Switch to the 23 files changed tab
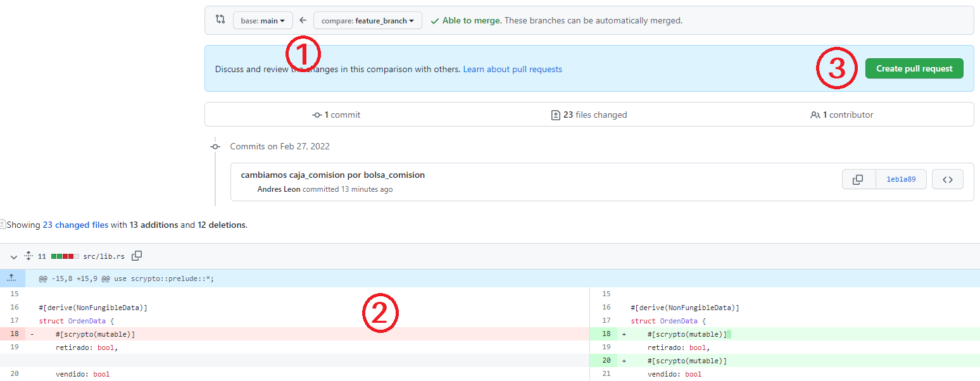Image resolution: width=980 pixels, height=381 pixels. [x=589, y=115]
